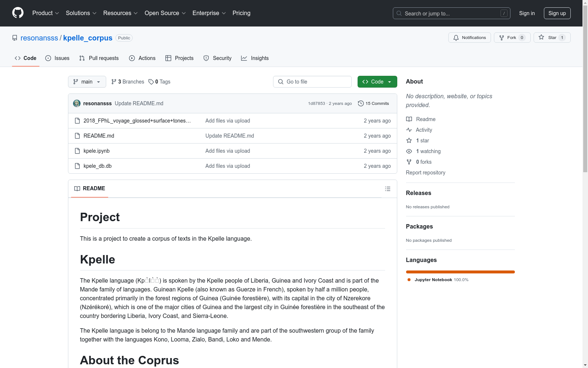Image resolution: width=588 pixels, height=368 pixels.
Task: Select the Code tab
Action: [26, 58]
